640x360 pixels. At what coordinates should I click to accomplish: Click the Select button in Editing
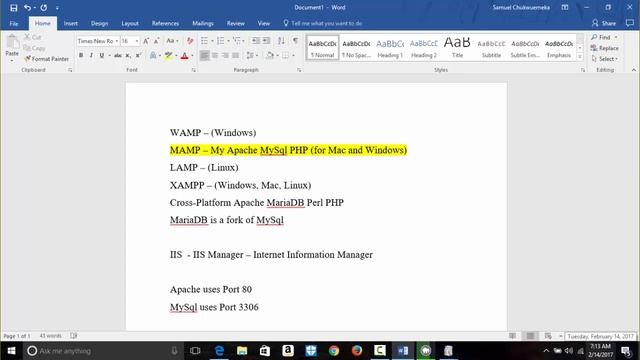pos(604,59)
